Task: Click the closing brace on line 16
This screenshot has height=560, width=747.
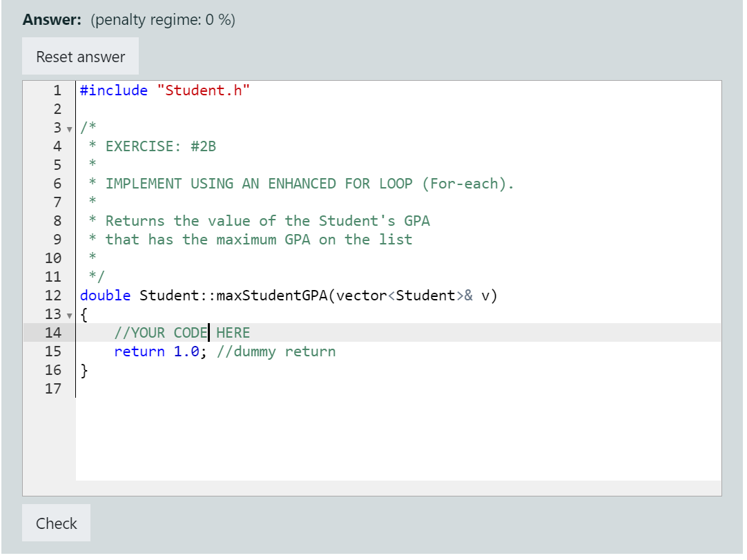Action: [84, 369]
